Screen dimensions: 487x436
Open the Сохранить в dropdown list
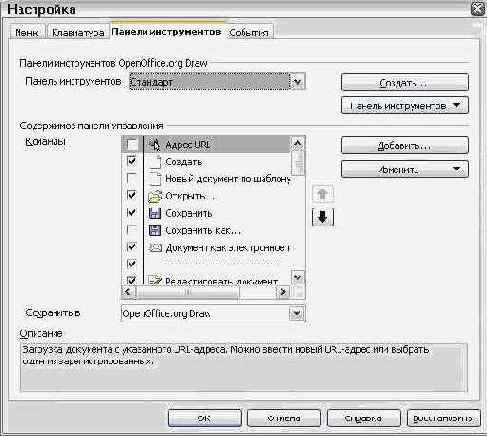click(x=297, y=314)
